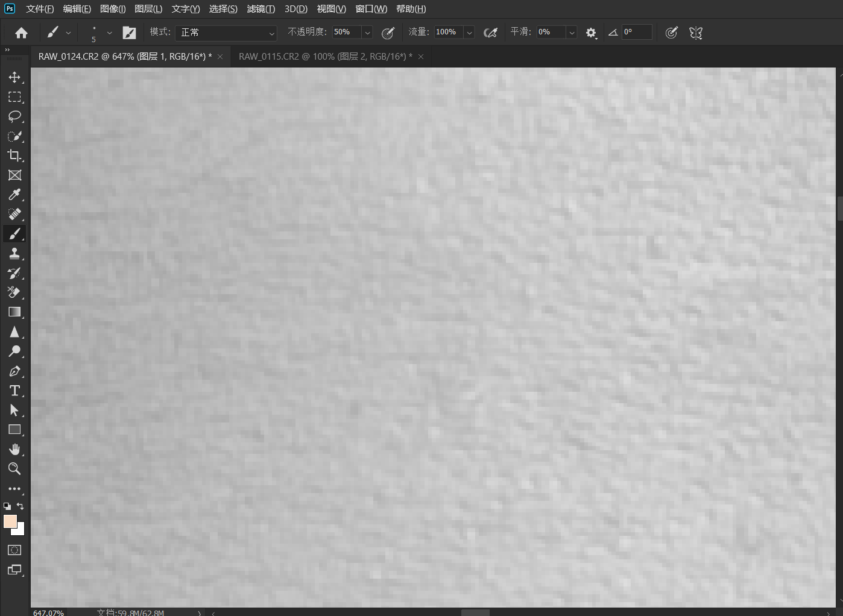
Task: Select the Frame tool
Action: tap(14, 175)
